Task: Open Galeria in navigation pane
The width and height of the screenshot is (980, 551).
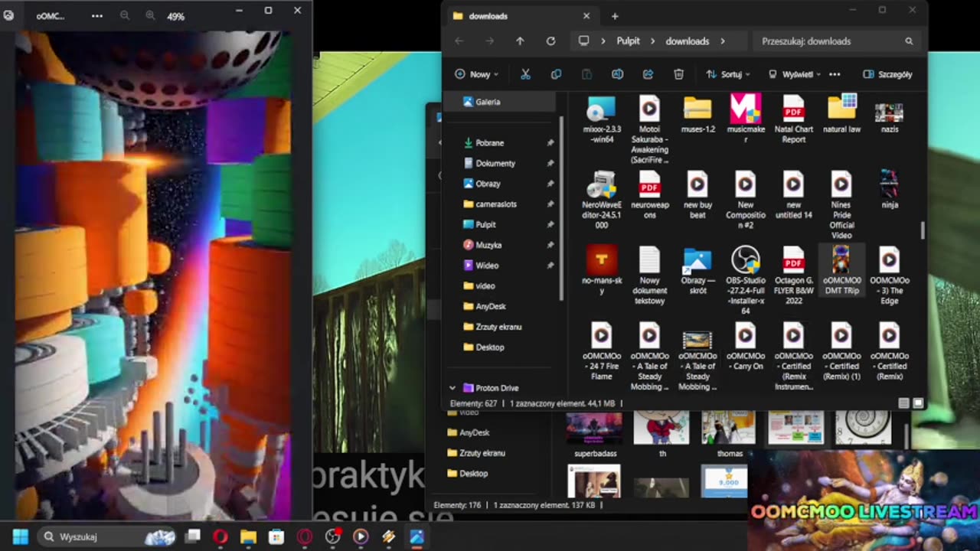Action: 501,102
